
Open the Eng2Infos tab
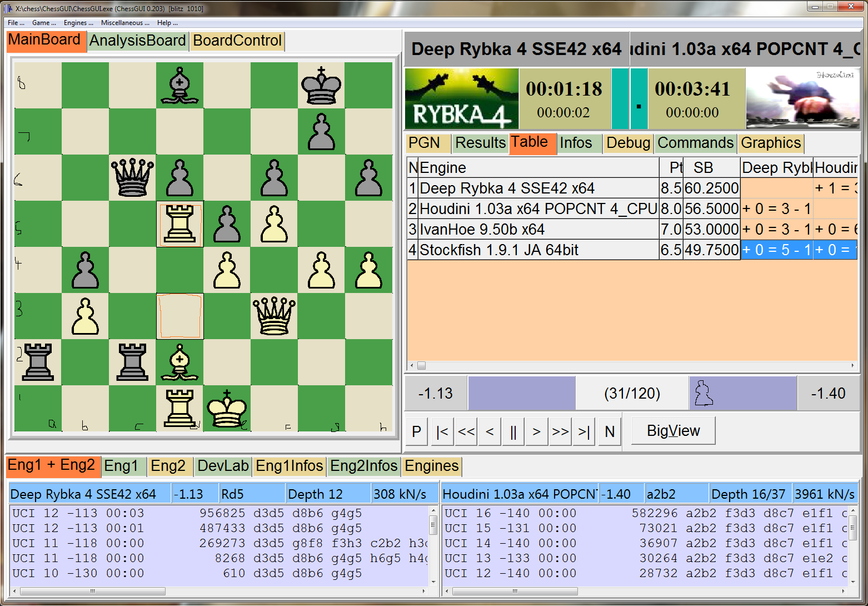click(x=364, y=466)
